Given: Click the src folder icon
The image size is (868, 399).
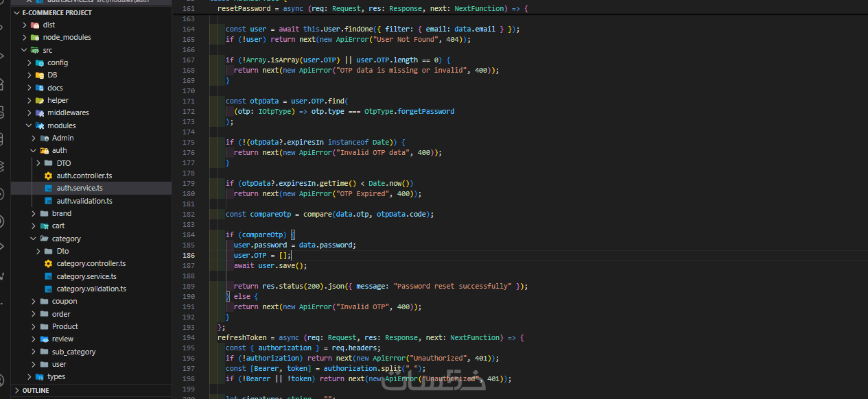Looking at the screenshot, I should coord(35,50).
